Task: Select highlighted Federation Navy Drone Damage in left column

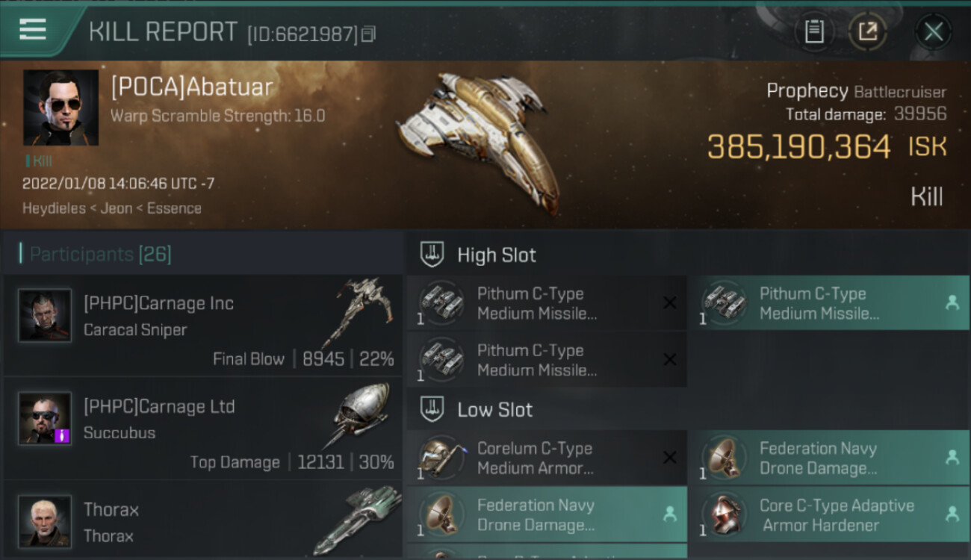Action: (x=547, y=514)
